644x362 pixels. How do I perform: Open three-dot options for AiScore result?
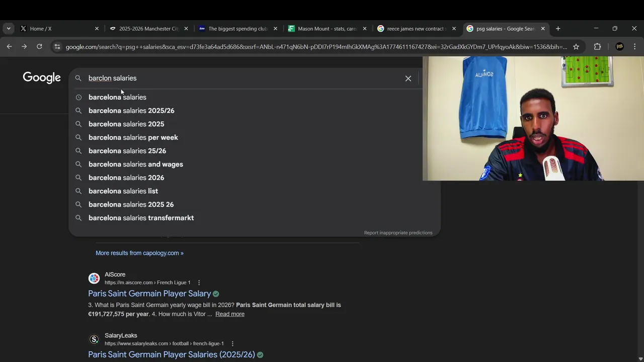199,283
